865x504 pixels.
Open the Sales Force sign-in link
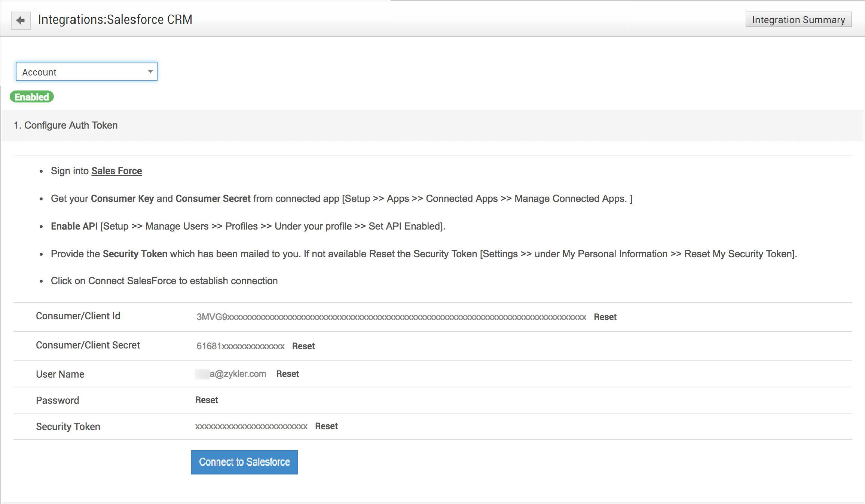click(x=116, y=171)
